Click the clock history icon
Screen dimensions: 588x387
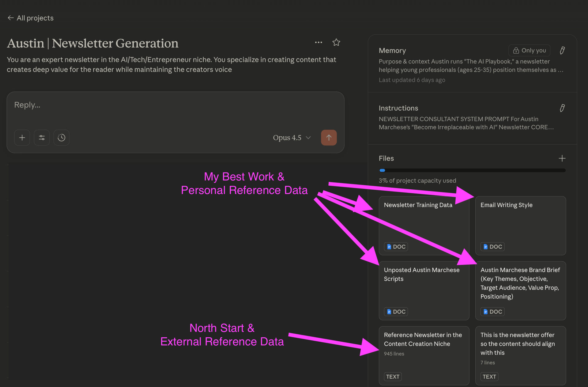pos(61,138)
